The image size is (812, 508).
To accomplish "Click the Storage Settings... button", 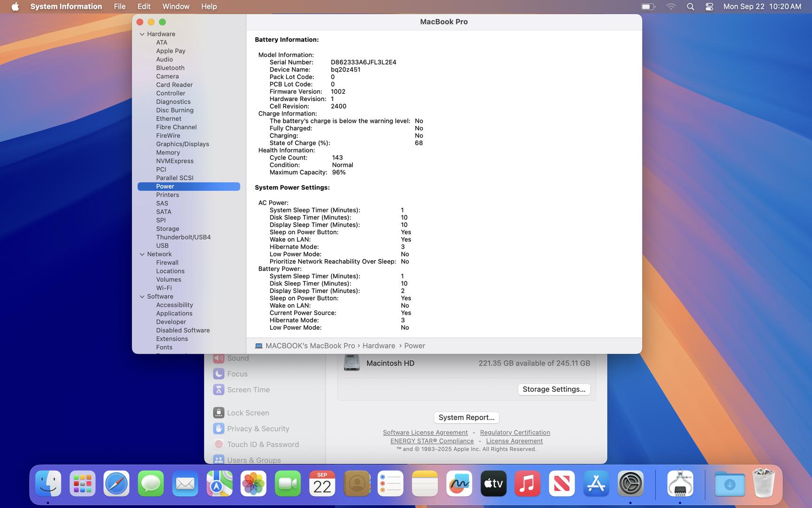I will [554, 389].
